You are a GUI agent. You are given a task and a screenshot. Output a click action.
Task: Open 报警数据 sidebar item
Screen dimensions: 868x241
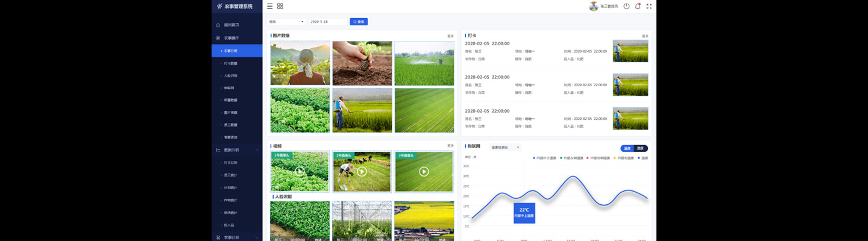click(x=230, y=100)
